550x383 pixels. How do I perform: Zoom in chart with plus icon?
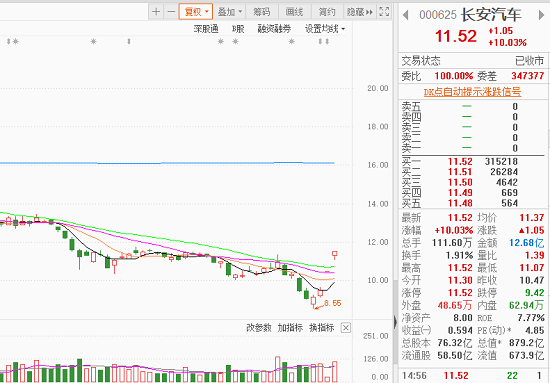click(156, 12)
